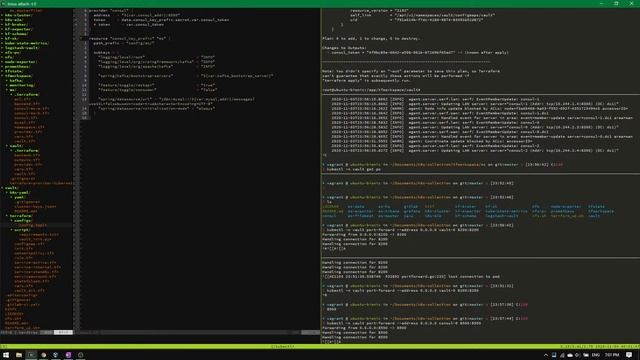The image size is (640, 360).
Task: Select the tfstate/ directory in the tree
Action: [x=13, y=71]
